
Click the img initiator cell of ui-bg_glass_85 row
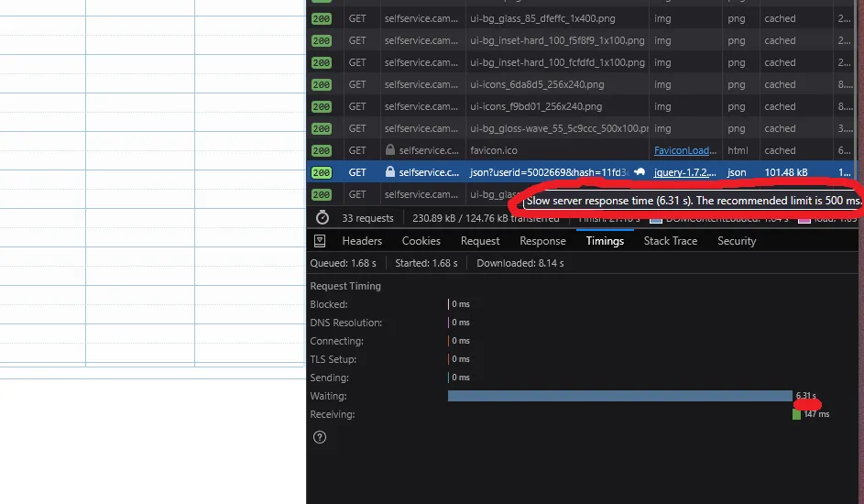click(662, 18)
